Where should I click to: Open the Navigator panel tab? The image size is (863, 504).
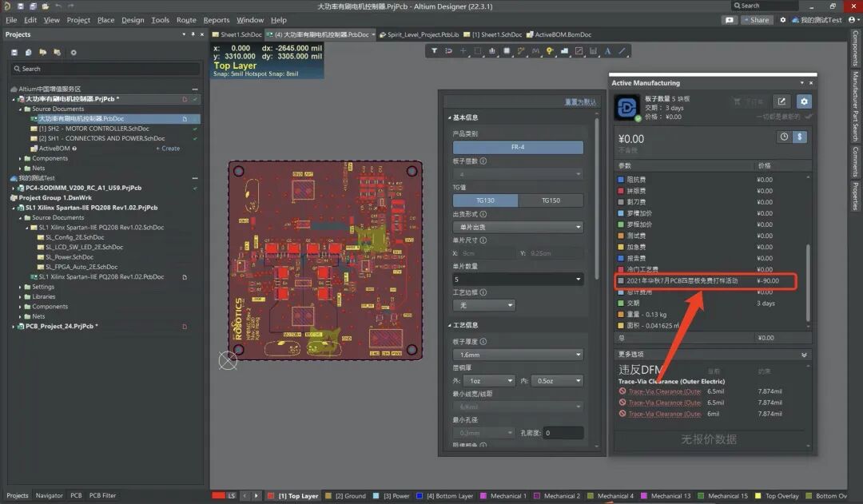tap(49, 495)
